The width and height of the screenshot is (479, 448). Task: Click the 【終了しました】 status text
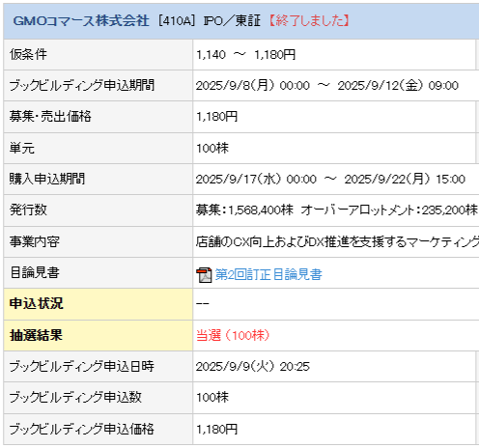pos(309,21)
